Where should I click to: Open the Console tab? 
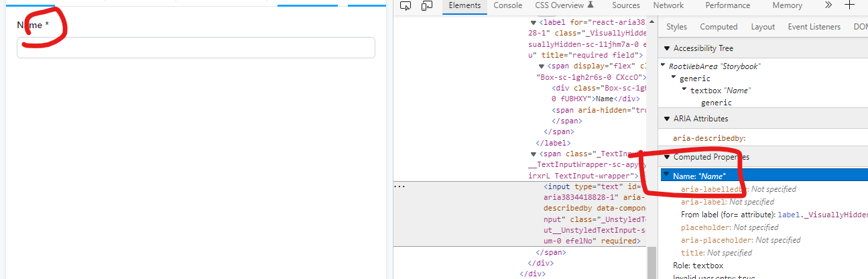[x=508, y=5]
